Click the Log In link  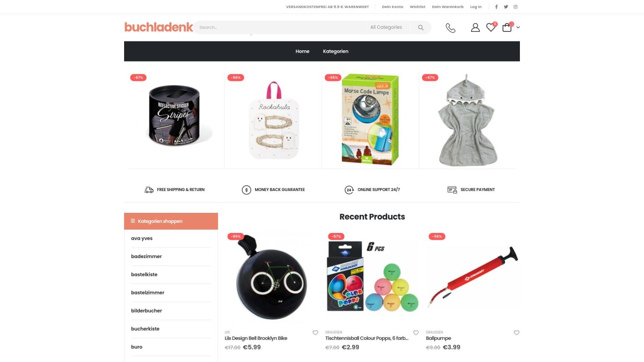click(476, 7)
